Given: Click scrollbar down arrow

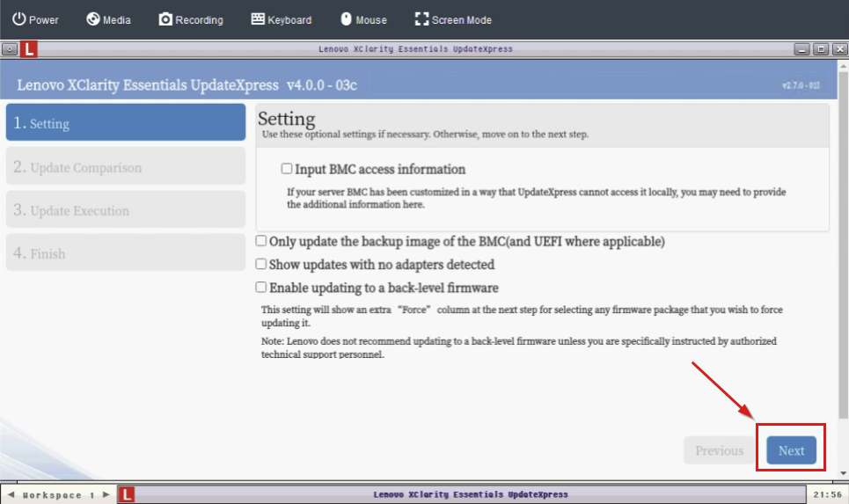Looking at the screenshot, I should [x=843, y=473].
